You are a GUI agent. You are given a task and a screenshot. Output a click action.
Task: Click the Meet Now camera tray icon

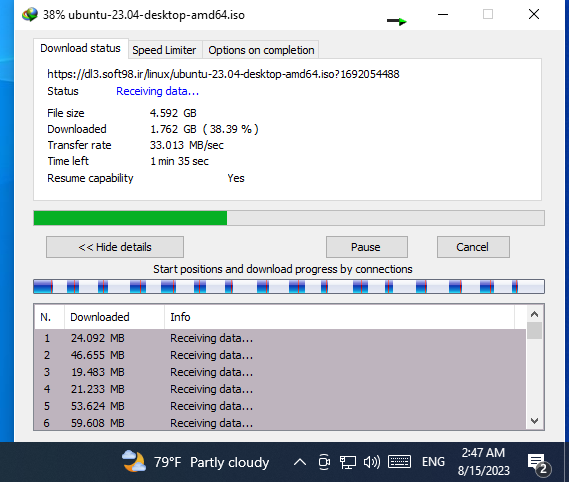pos(324,462)
